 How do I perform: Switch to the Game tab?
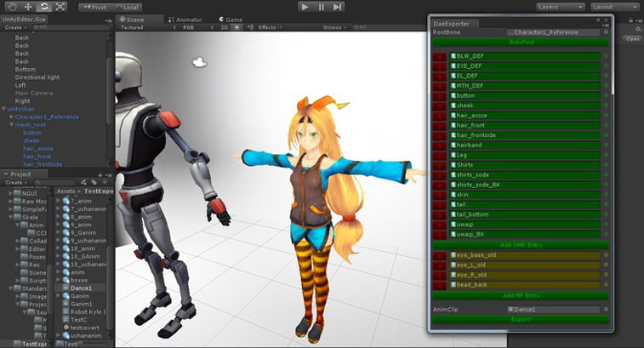click(x=231, y=20)
